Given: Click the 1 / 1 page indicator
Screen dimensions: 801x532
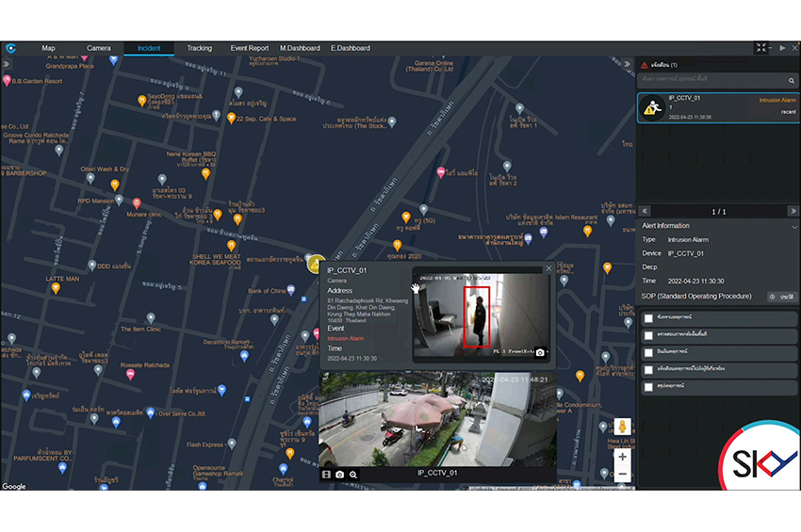Looking at the screenshot, I should [x=719, y=211].
